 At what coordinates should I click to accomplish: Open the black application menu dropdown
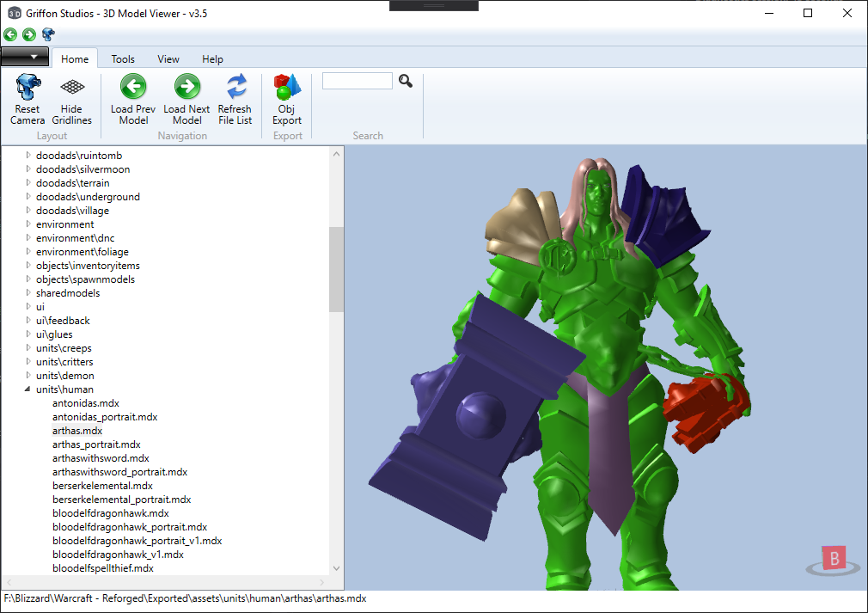point(25,57)
